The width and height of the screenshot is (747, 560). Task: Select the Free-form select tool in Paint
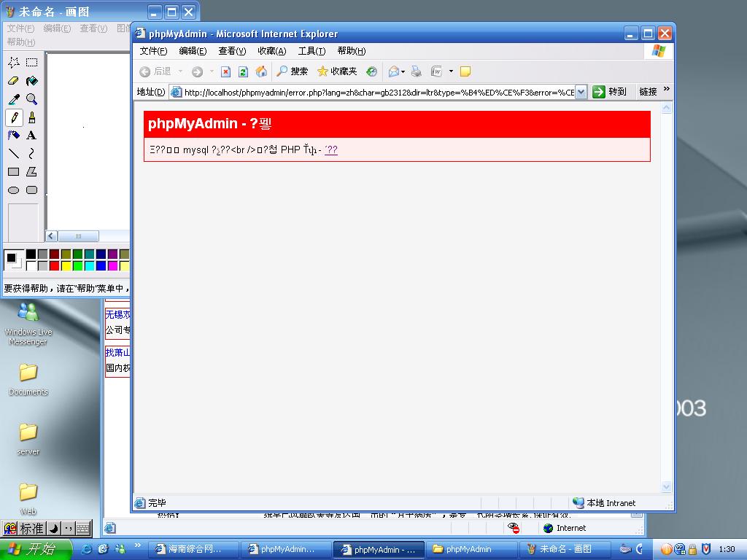(14, 63)
